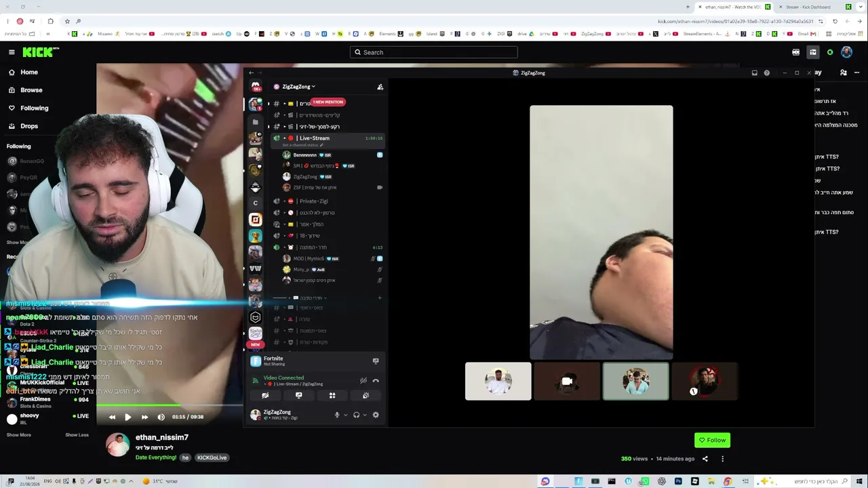Open Following in Kick sidebar

[x=28, y=108]
